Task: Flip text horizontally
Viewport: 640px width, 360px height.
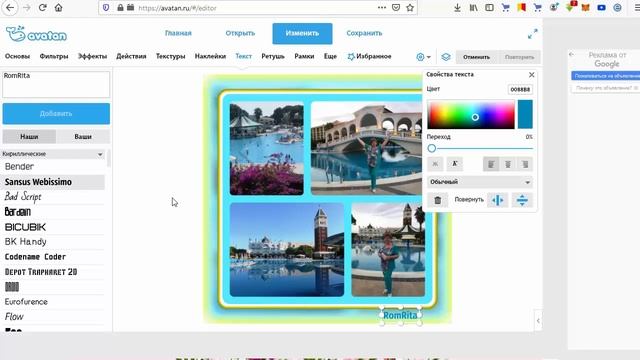Action: tap(498, 200)
